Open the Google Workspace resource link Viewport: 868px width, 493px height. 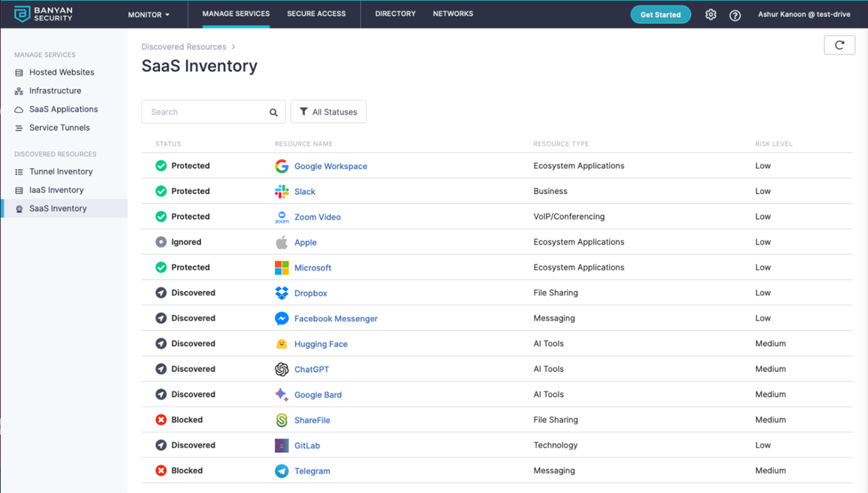point(331,166)
